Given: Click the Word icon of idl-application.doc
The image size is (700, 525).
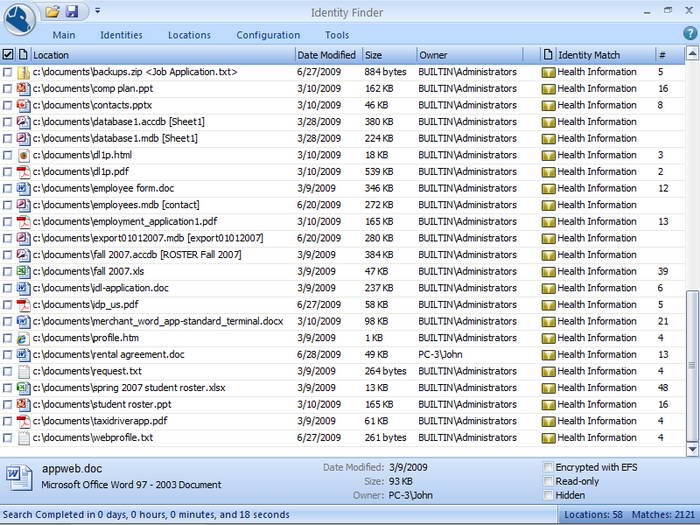Looking at the screenshot, I should pos(23,288).
